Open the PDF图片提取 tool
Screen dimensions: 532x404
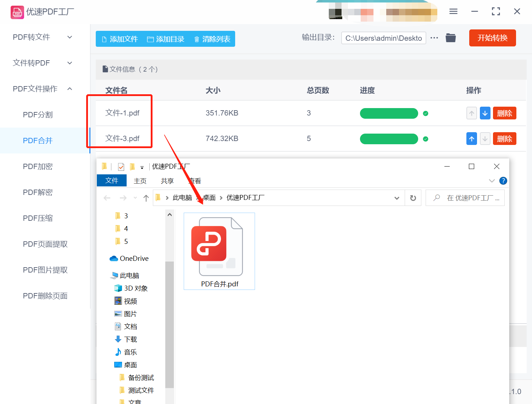(x=45, y=270)
